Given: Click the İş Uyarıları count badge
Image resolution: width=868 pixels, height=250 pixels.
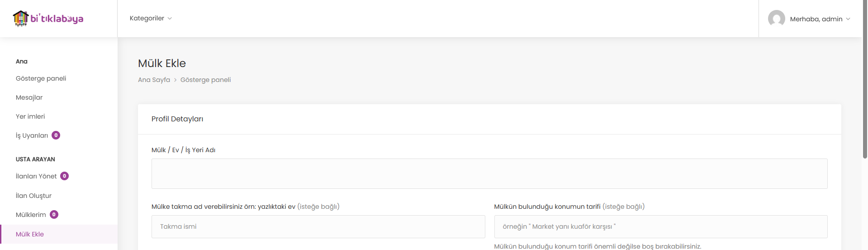Looking at the screenshot, I should [56, 135].
